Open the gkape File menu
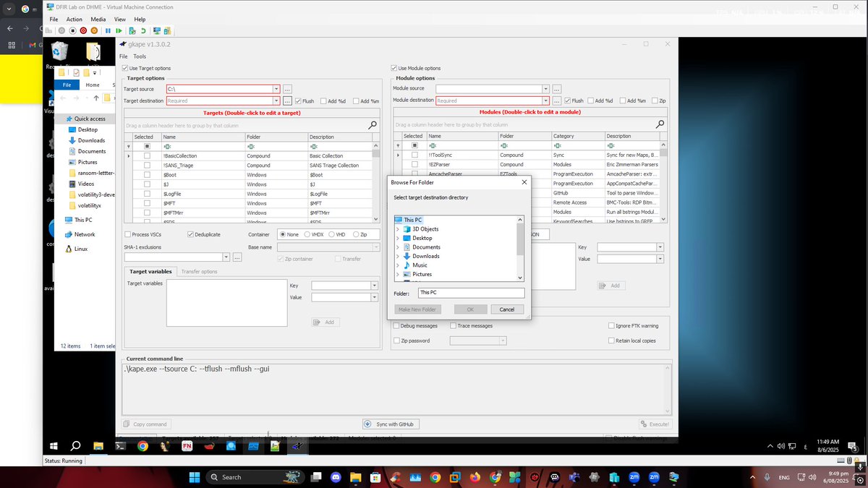Screen dimensions: 868x488 point(124,56)
